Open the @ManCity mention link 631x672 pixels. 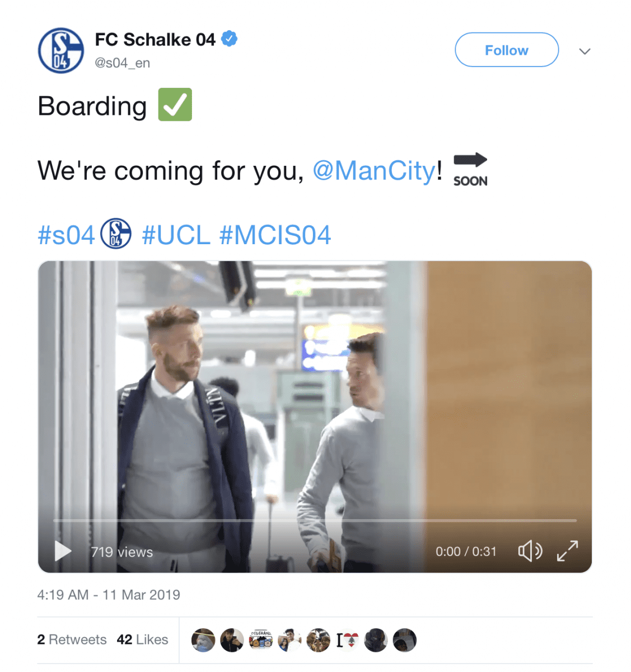(373, 171)
